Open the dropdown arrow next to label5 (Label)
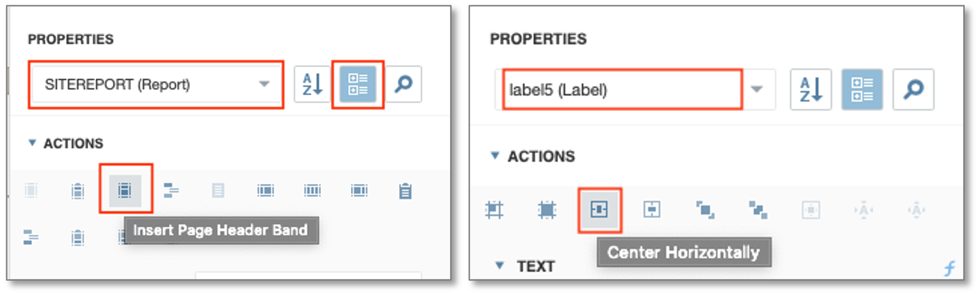Image resolution: width=980 pixels, height=294 pixels. click(x=757, y=89)
